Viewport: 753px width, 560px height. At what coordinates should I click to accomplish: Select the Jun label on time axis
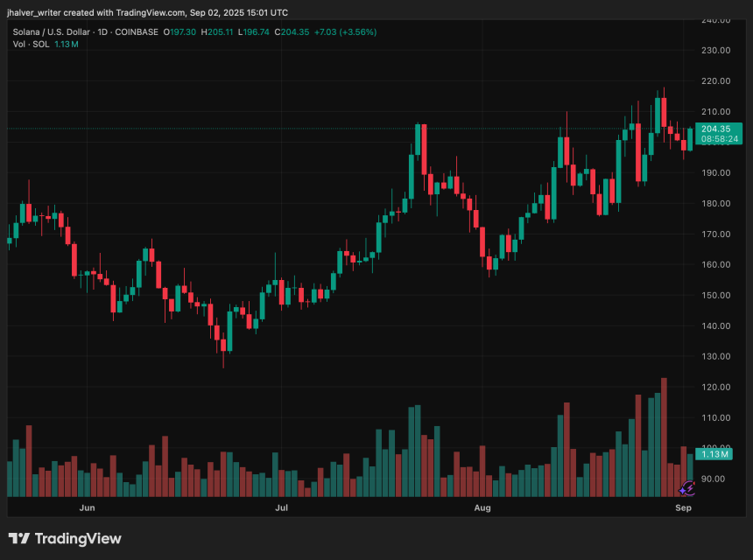(87, 507)
